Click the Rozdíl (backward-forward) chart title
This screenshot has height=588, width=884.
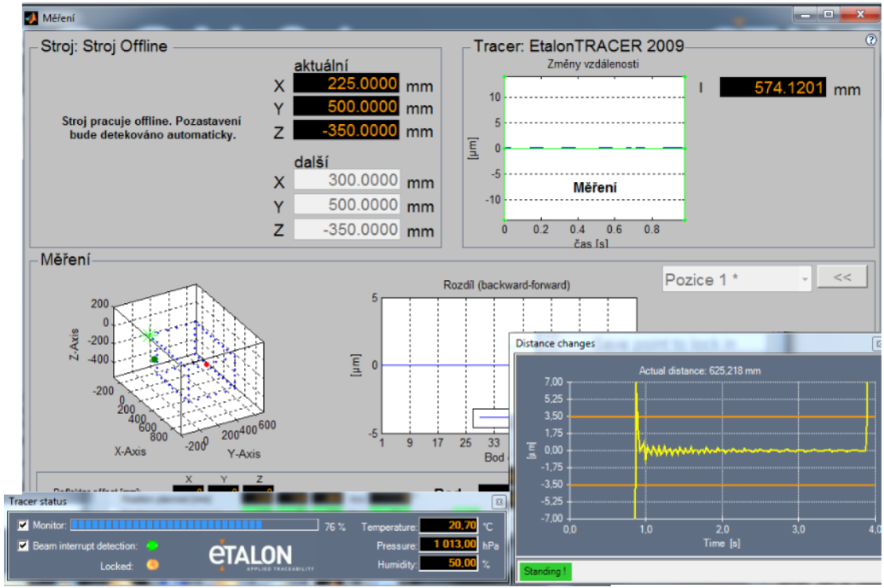506,286
